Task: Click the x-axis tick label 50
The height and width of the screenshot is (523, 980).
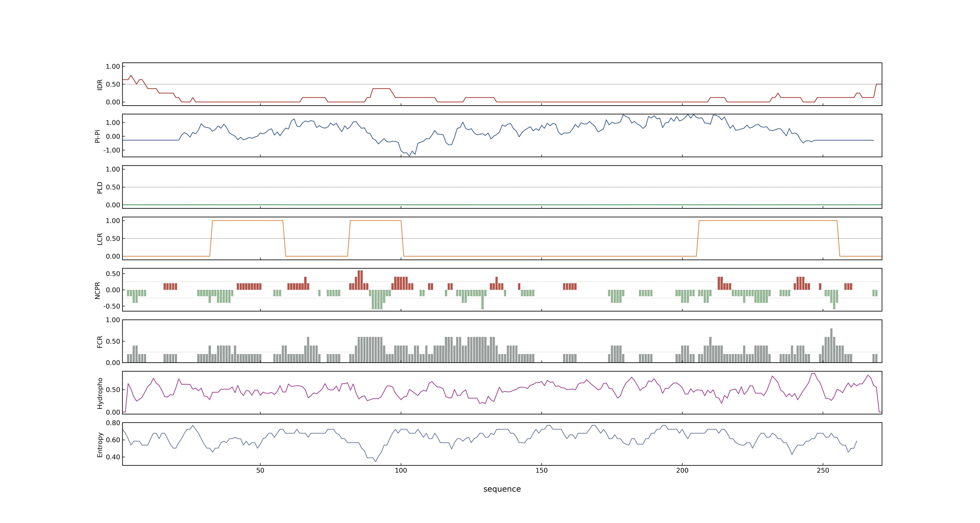Action: tap(260, 470)
